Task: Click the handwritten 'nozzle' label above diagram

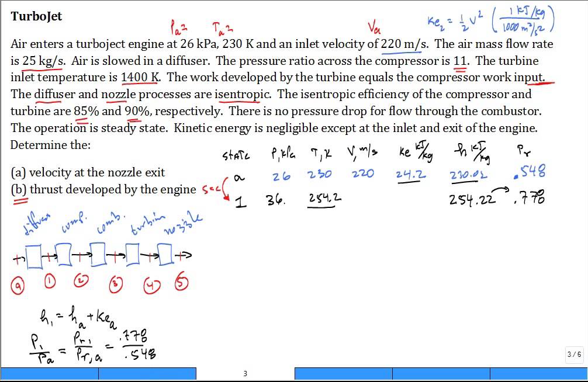Action: (184, 224)
